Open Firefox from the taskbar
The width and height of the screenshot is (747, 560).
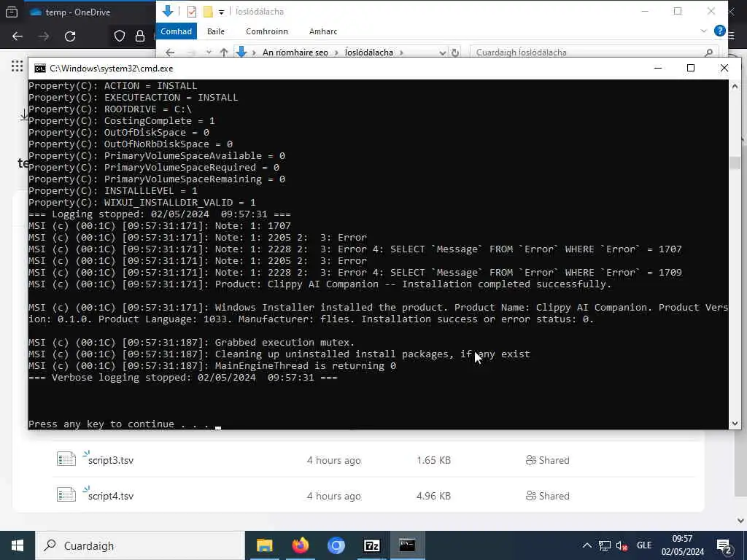tap(300, 545)
